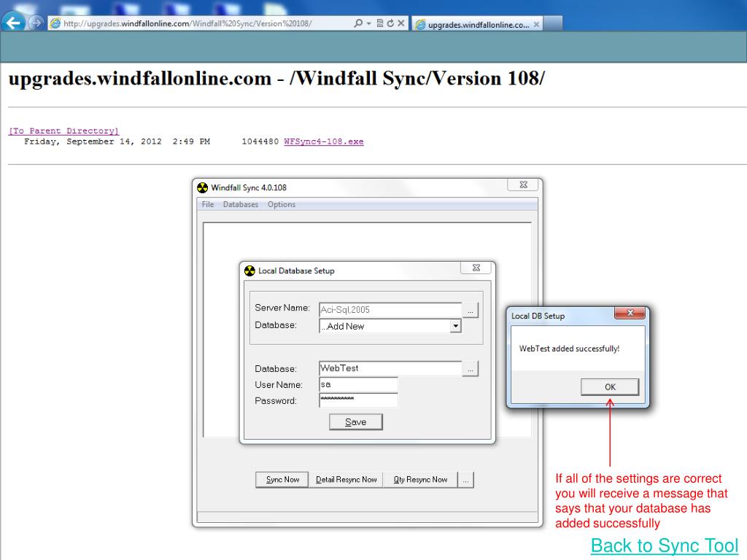Click the Server Name field

click(390, 309)
